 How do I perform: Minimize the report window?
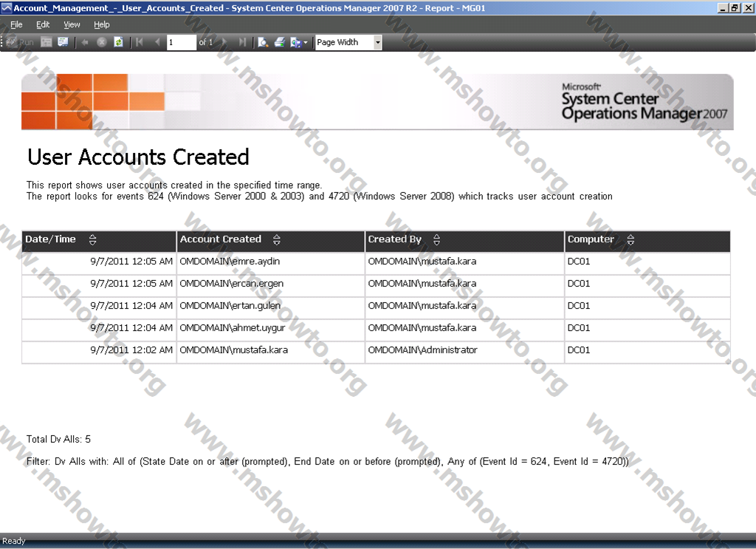724,7
